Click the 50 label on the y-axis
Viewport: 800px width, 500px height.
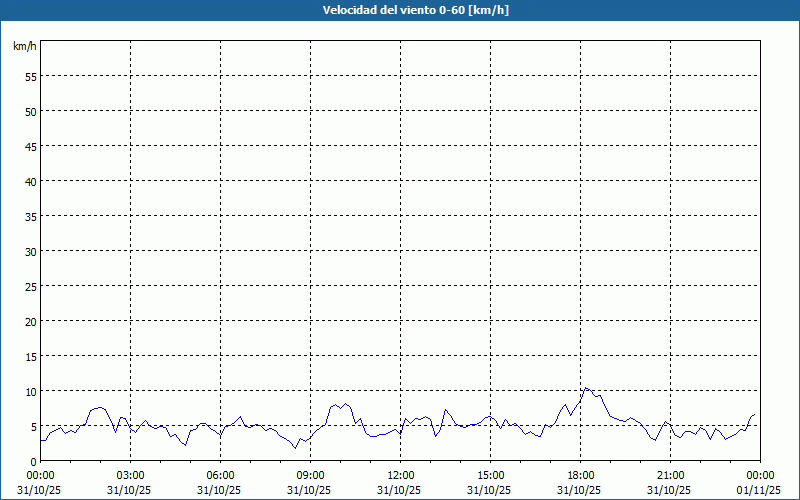(30, 111)
